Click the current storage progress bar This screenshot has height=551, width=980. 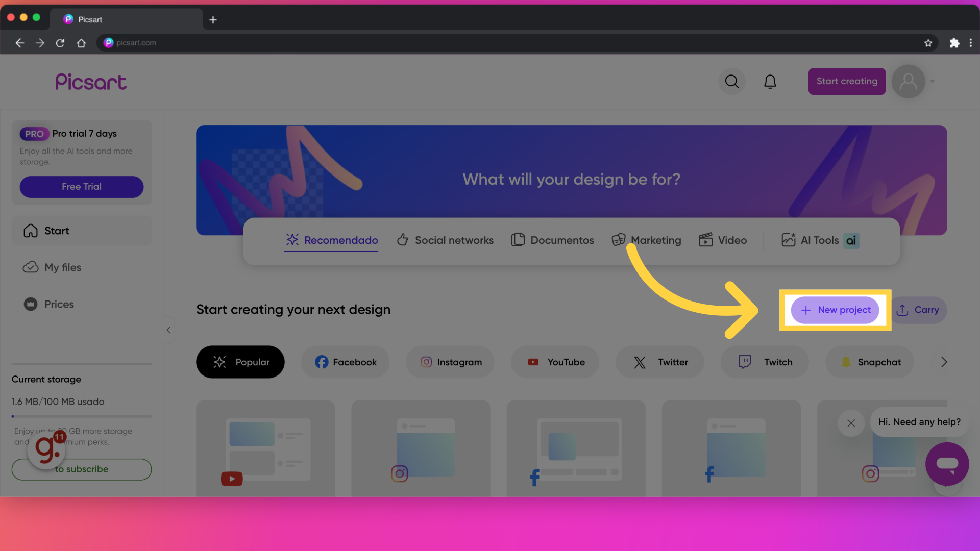pyautogui.click(x=81, y=416)
